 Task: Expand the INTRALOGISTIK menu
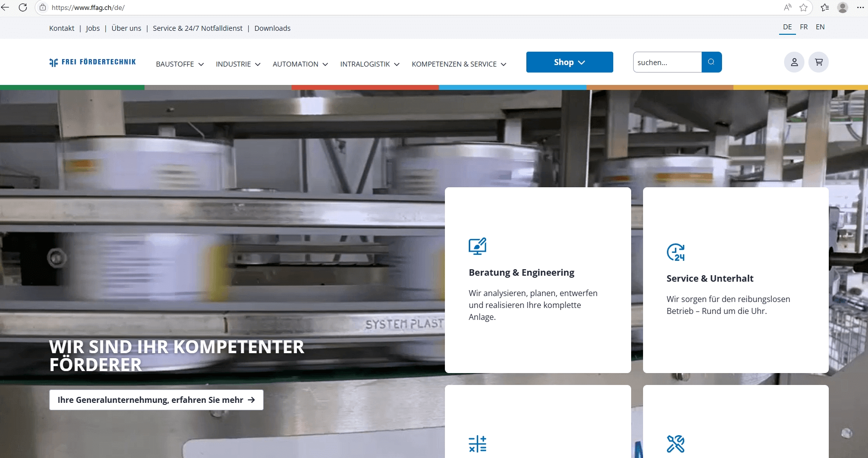click(x=369, y=64)
